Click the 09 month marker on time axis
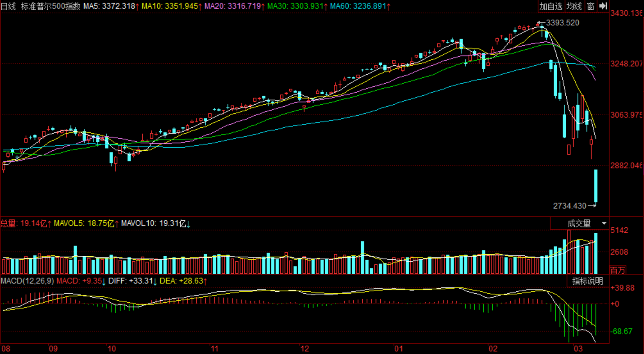 click(53, 349)
